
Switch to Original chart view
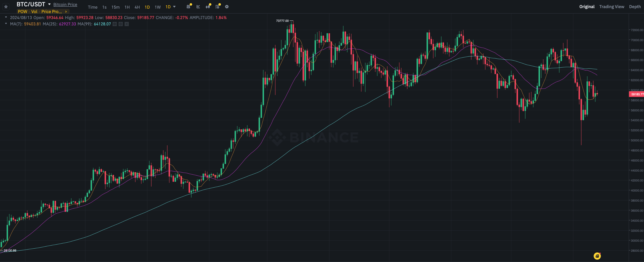(587, 7)
